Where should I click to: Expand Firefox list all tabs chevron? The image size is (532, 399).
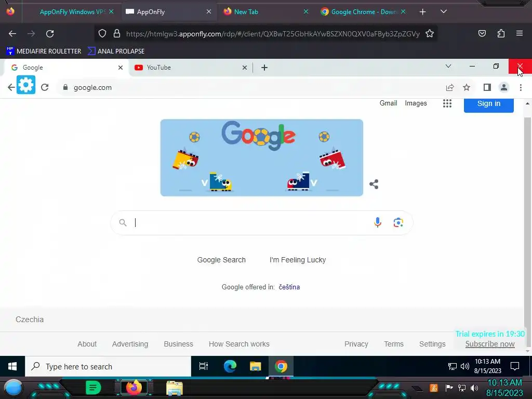pos(444,11)
